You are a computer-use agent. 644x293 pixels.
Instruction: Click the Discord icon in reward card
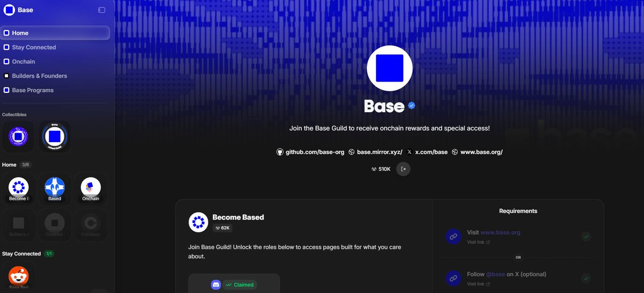[216, 284]
